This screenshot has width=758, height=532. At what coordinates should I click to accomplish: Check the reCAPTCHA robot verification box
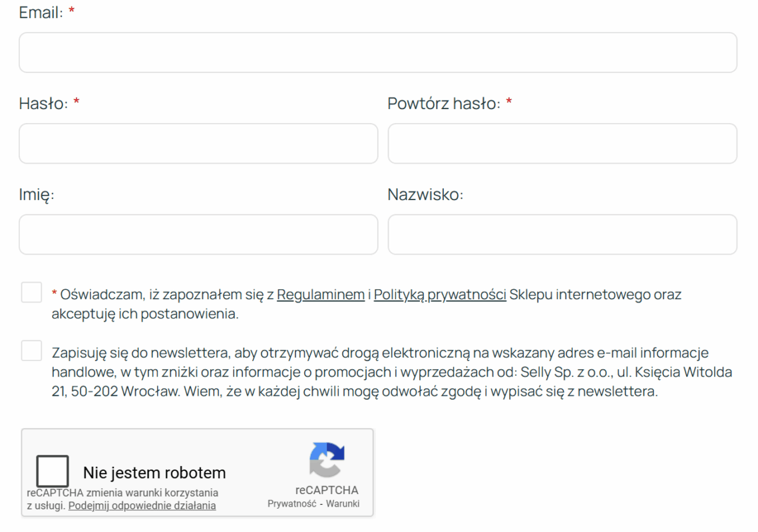click(x=53, y=471)
